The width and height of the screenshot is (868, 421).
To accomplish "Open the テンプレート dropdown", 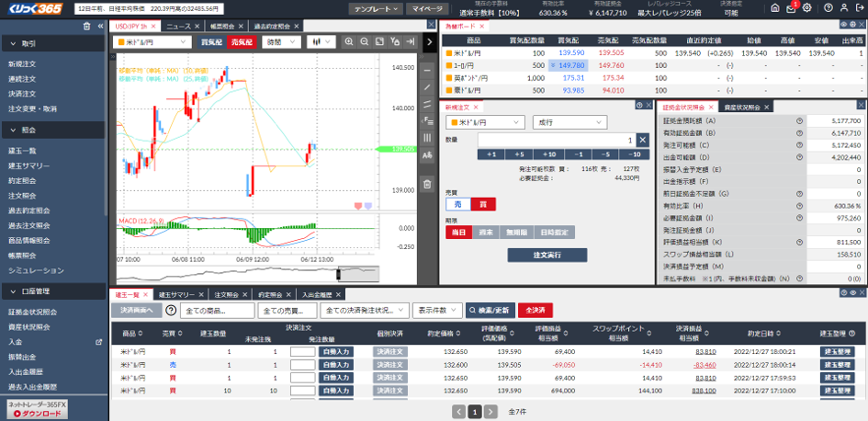I will pos(377,9).
